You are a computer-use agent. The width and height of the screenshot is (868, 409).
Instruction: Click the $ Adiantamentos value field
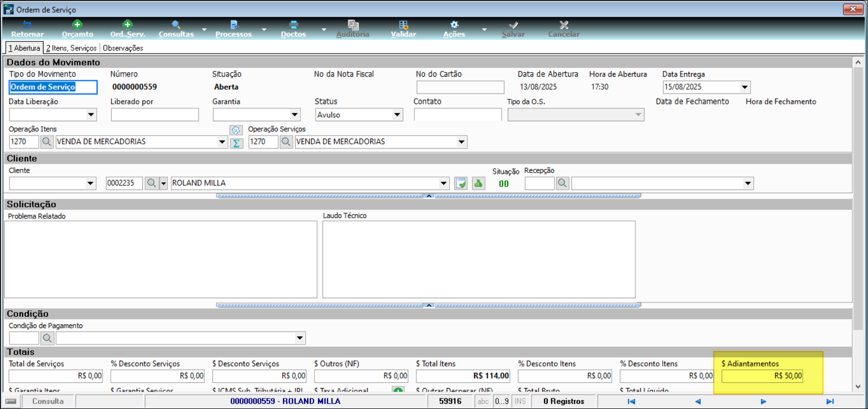click(762, 376)
